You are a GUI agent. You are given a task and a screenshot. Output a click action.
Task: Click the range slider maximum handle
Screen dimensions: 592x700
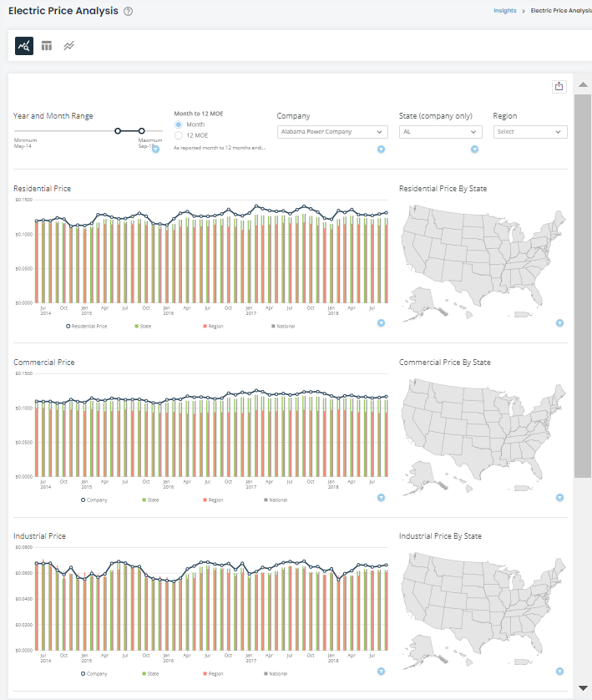(141, 131)
